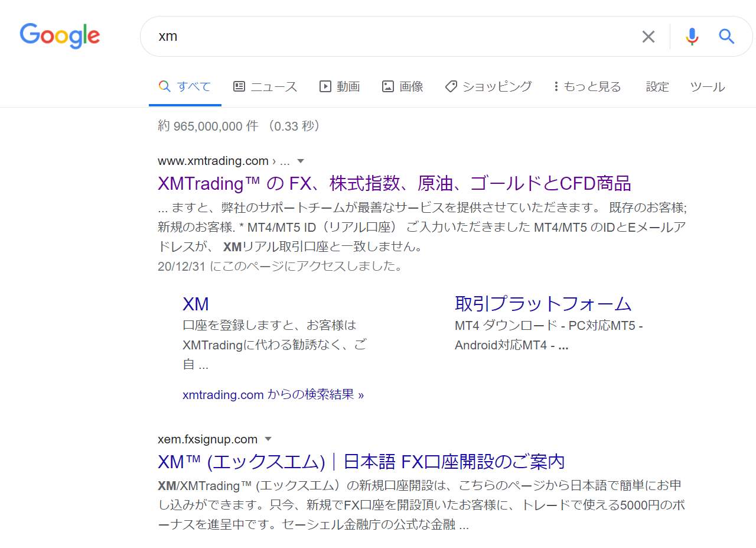The width and height of the screenshot is (756, 548).
Task: Click the ショッピング price-tag icon
Action: point(451,86)
